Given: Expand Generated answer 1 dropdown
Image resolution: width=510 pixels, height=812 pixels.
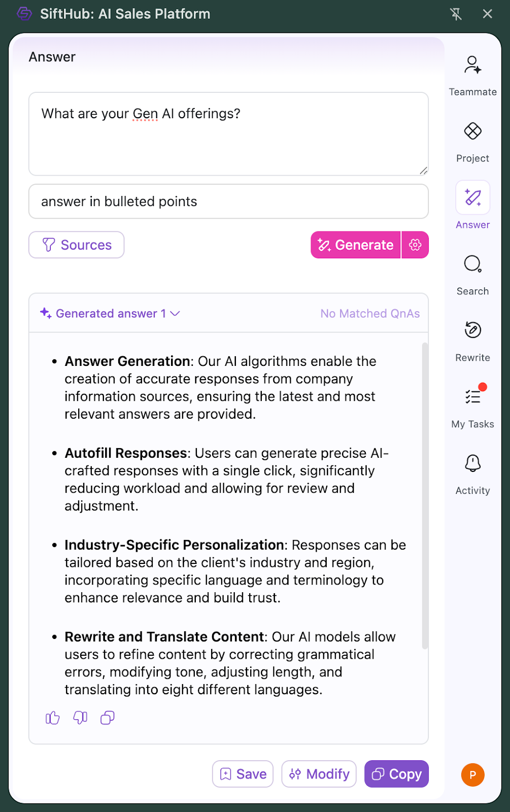Looking at the screenshot, I should 175,314.
